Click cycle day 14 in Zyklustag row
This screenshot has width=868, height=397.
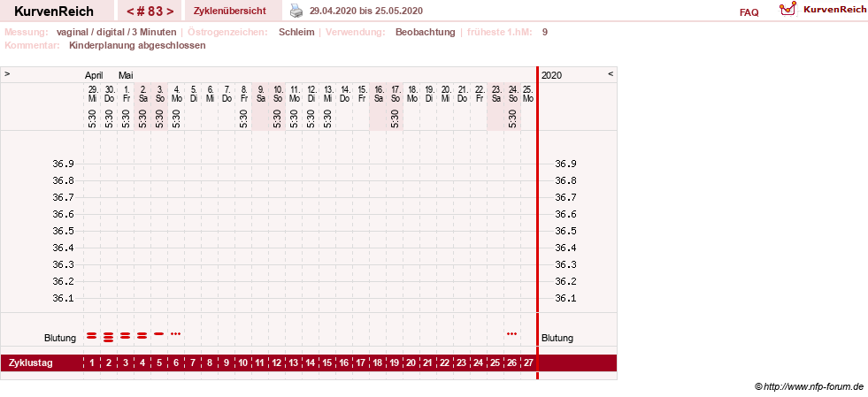click(x=311, y=363)
